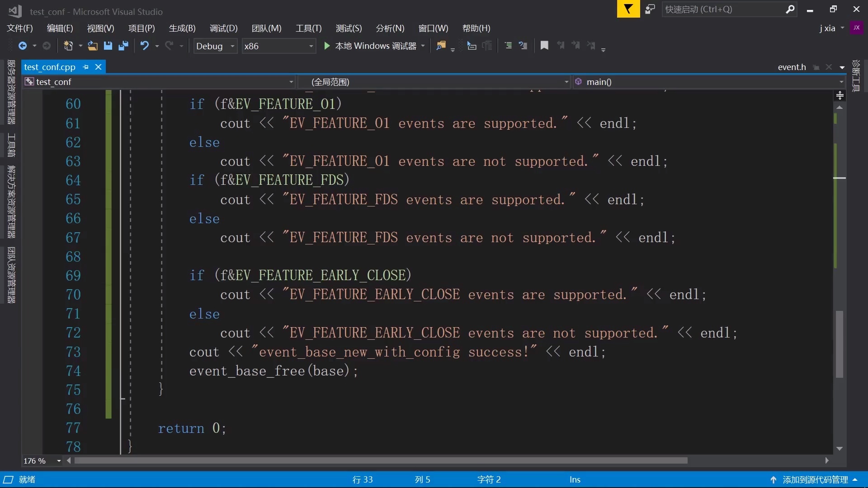This screenshot has height=488, width=868.
Task: Promote the event.h preview tab to open
Action: (x=816, y=67)
